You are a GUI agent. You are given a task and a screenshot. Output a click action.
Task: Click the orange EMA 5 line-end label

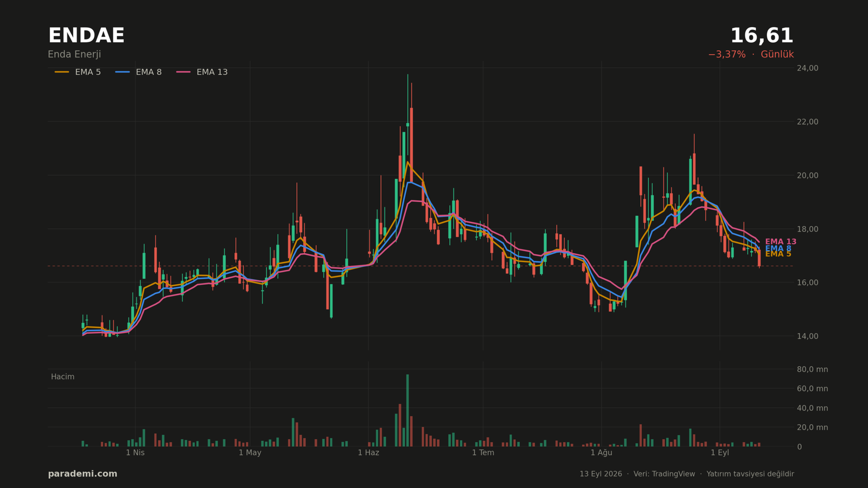778,254
